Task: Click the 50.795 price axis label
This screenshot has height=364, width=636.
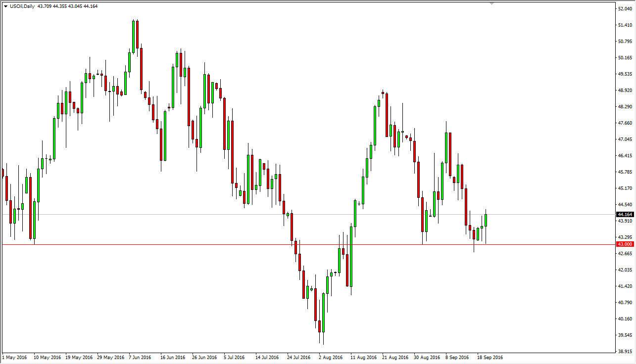Action: 626,42
